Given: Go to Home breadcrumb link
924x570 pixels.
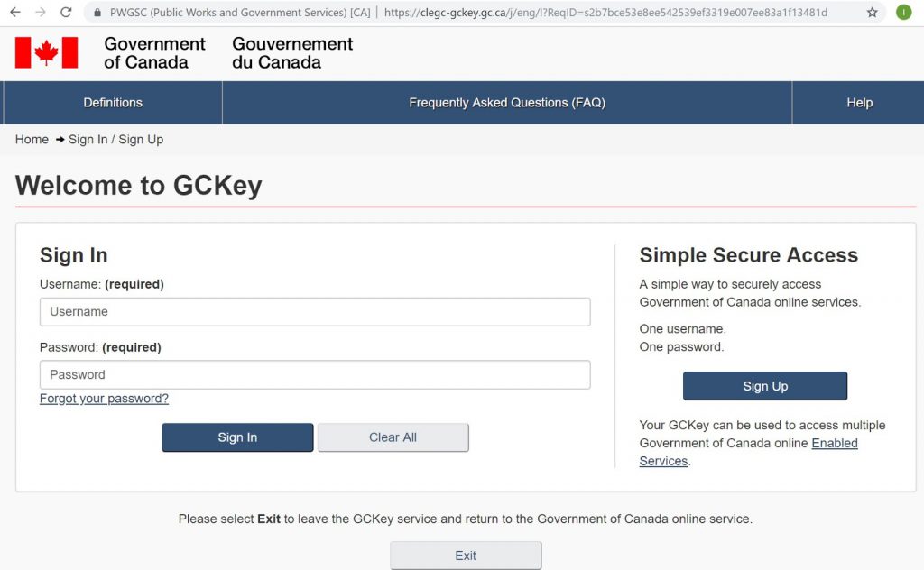Looking at the screenshot, I should 32,140.
